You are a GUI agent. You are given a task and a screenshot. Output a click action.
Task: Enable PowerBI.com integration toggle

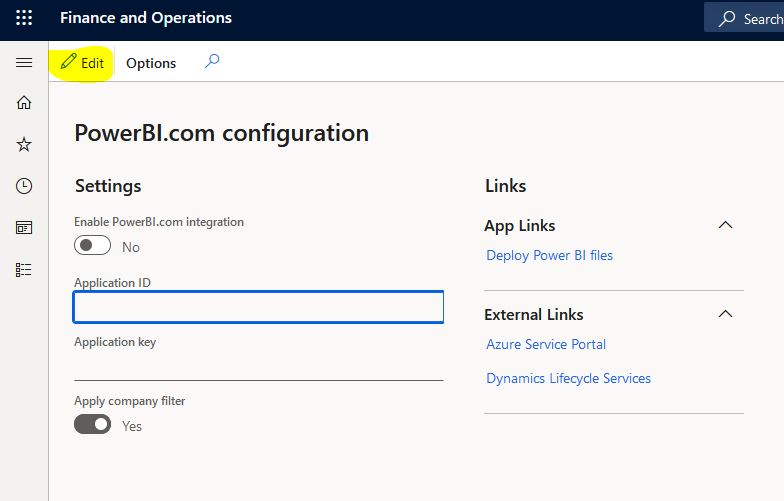pos(92,246)
